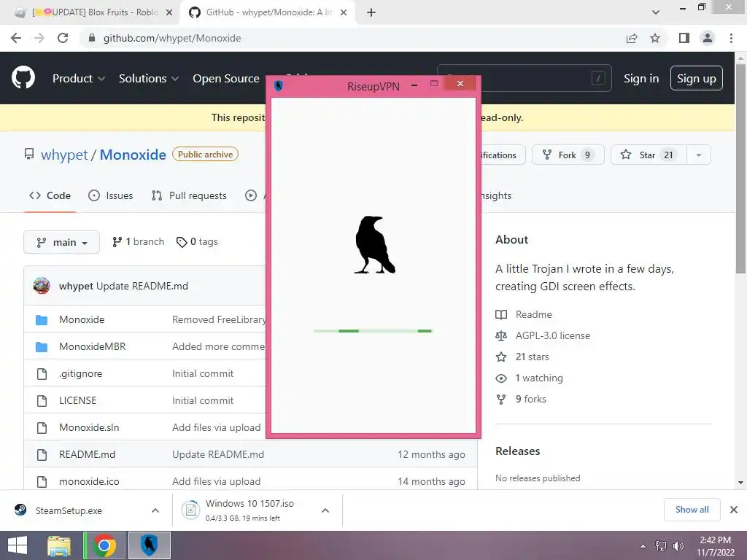Click the GitHub search field

pos(524,78)
